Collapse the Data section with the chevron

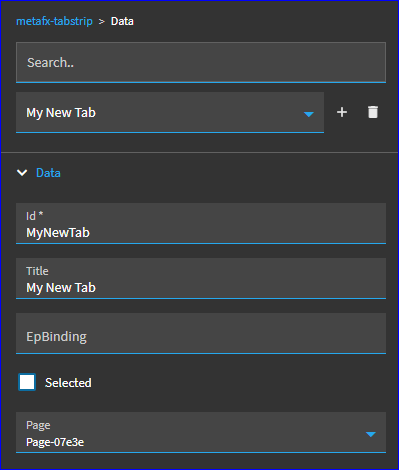pyautogui.click(x=22, y=173)
